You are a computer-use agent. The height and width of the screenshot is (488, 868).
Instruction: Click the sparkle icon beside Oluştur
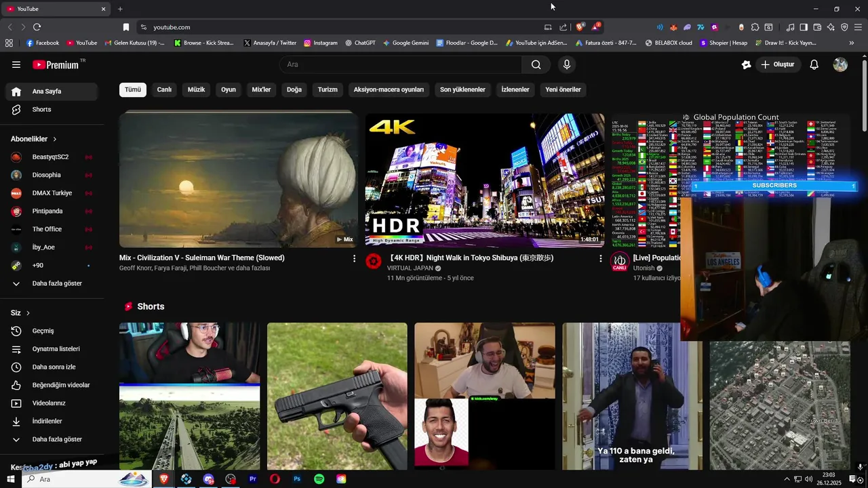click(747, 64)
